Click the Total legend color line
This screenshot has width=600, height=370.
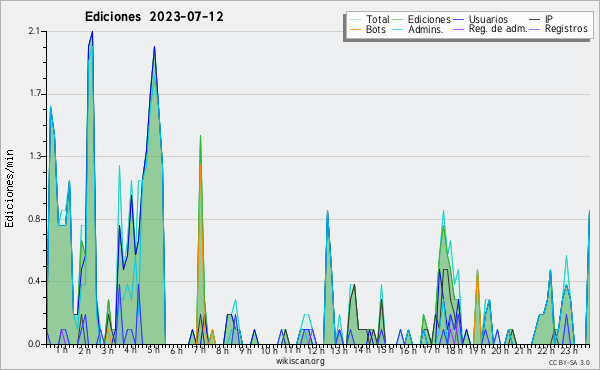pos(355,20)
